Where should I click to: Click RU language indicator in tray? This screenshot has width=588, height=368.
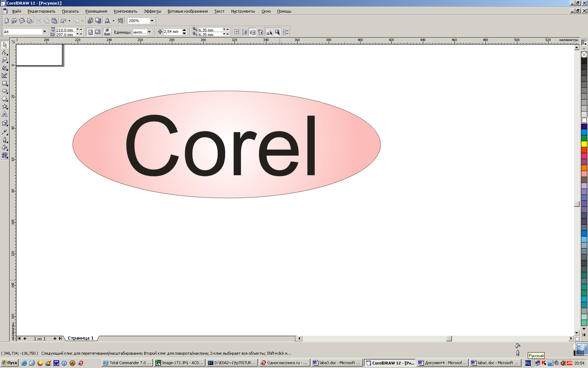[x=528, y=363]
